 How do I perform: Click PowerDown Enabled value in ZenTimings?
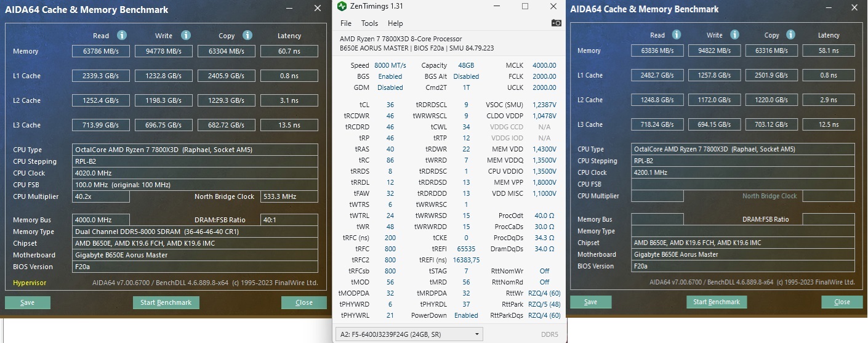point(466,315)
